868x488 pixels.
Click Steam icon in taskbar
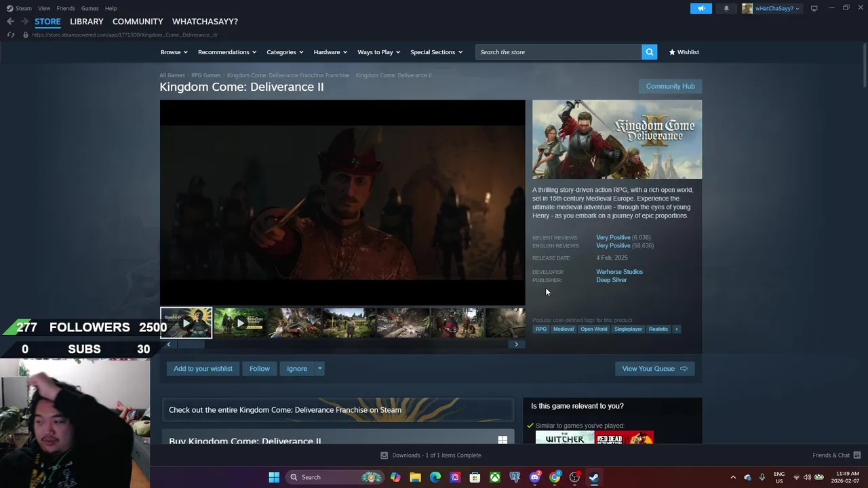594,477
